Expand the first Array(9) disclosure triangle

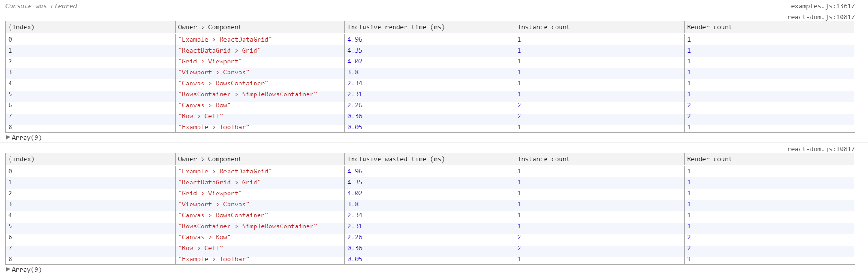(x=8, y=137)
